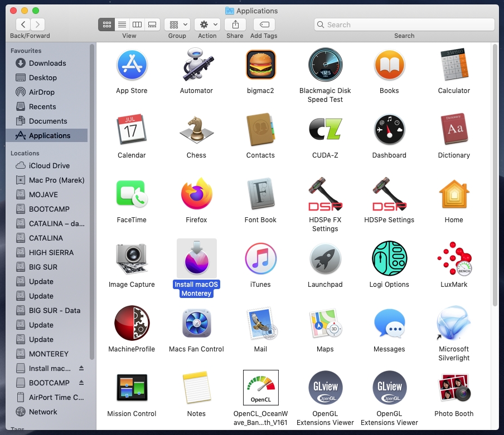Open Desktop in the sidebar

[47, 77]
